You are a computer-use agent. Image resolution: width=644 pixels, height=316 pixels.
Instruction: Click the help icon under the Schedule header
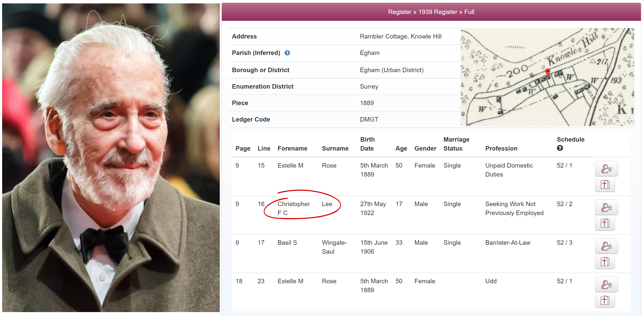tap(560, 148)
